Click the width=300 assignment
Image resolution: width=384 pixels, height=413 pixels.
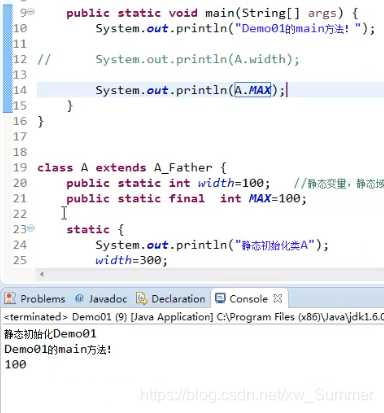point(131,260)
